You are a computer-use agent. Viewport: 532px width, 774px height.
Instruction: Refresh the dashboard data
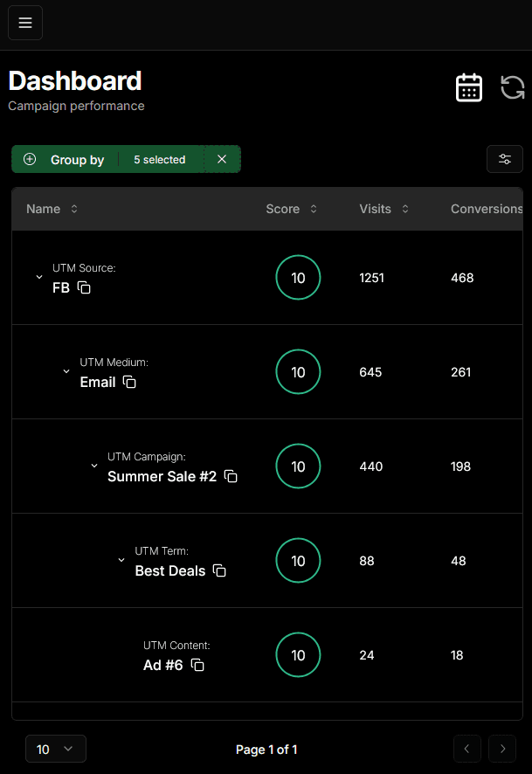pos(513,87)
